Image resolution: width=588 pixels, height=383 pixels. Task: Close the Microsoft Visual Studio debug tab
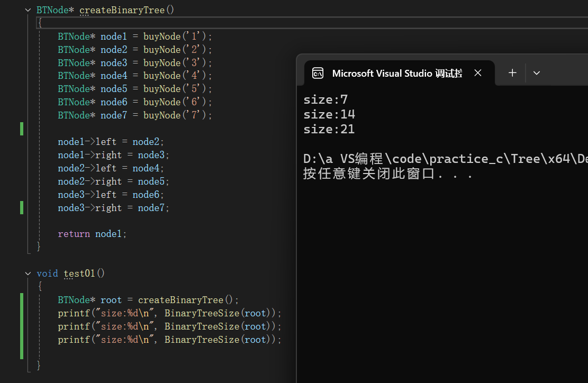click(478, 72)
